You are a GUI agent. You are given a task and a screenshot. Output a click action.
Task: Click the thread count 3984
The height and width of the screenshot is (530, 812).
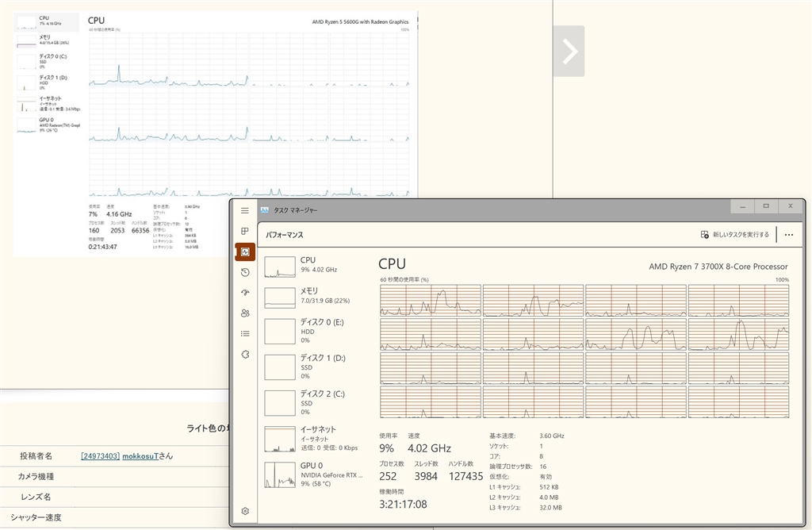(x=426, y=476)
